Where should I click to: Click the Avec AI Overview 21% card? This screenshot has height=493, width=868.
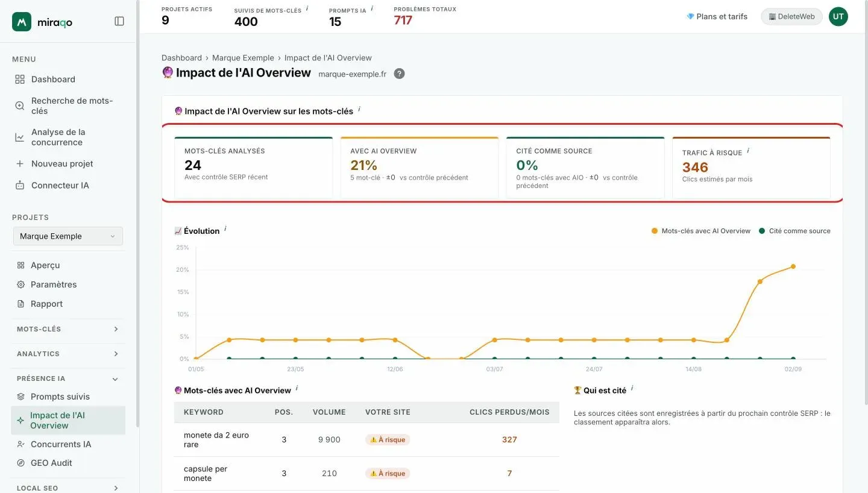tap(420, 167)
